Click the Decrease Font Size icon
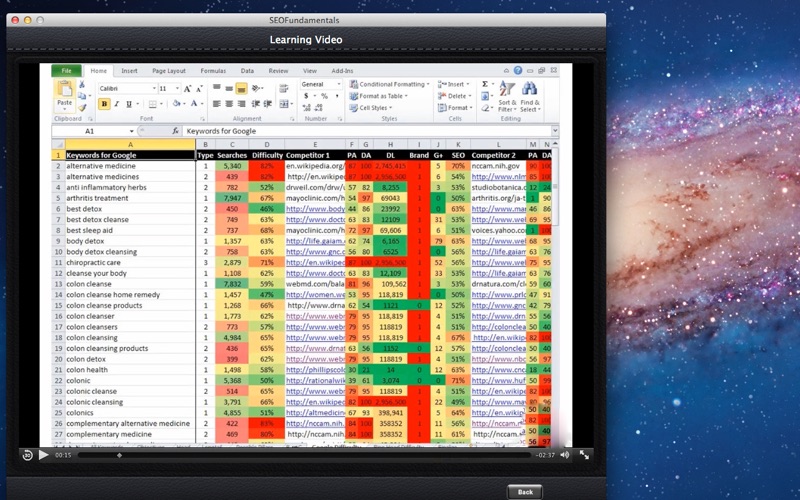The width and height of the screenshot is (800, 500). 199,89
